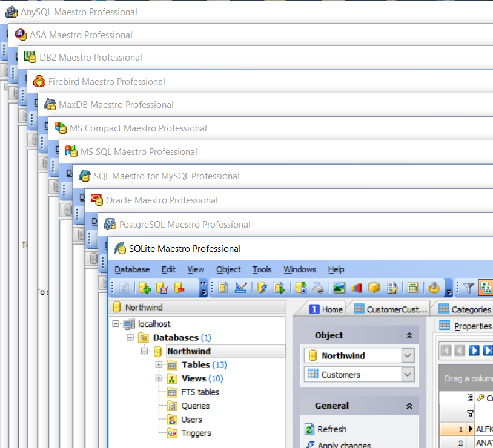
Task: Switch to the CustomerCust... tab
Action: pos(390,310)
